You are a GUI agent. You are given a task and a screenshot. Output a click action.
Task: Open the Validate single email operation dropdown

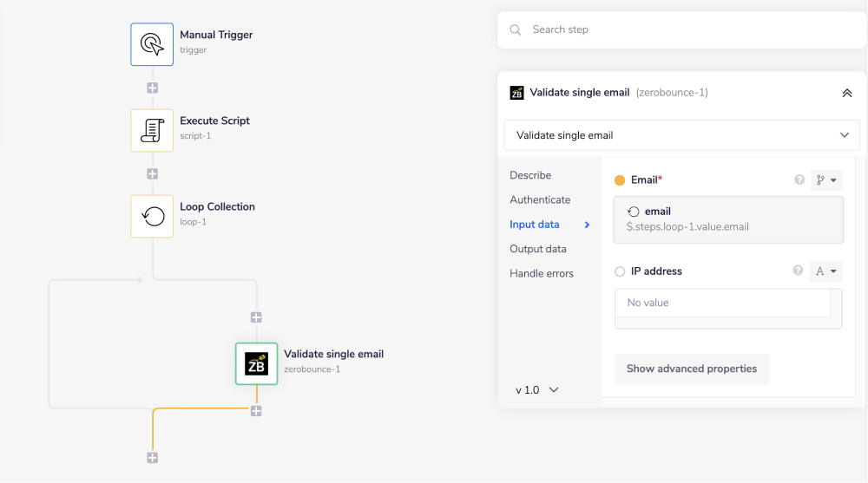(x=681, y=135)
